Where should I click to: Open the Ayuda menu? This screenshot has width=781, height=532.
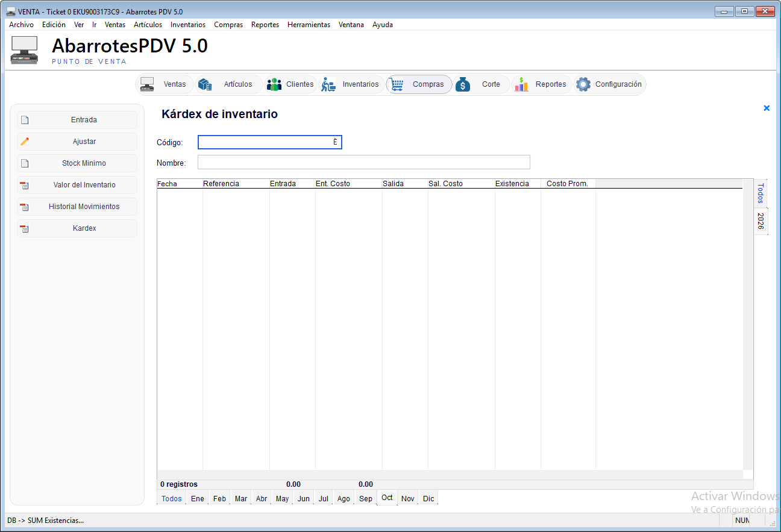[383, 25]
